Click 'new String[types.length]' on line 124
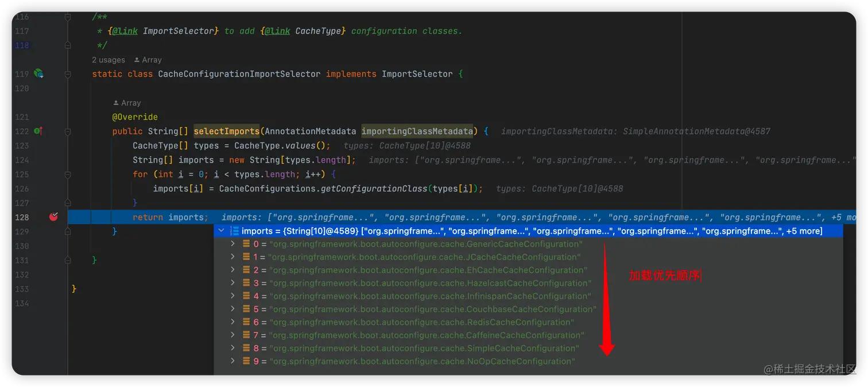The width and height of the screenshot is (868, 387). point(290,160)
